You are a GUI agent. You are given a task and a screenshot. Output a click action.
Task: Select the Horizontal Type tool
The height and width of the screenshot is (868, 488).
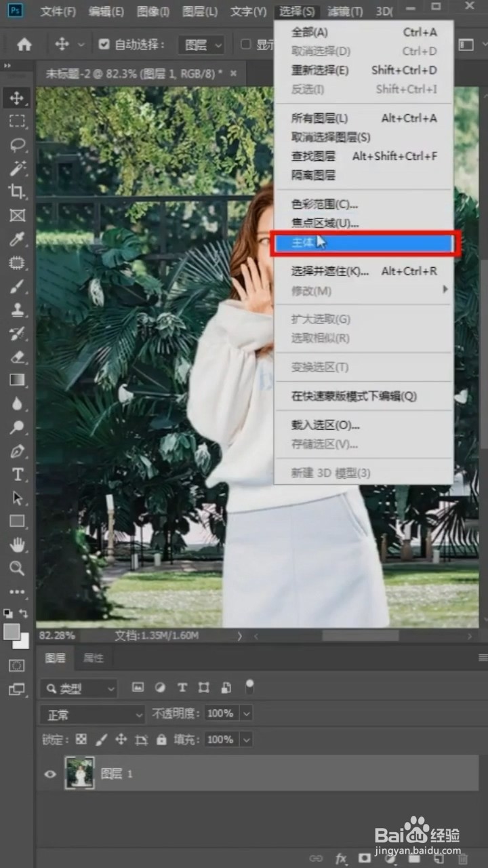17,474
